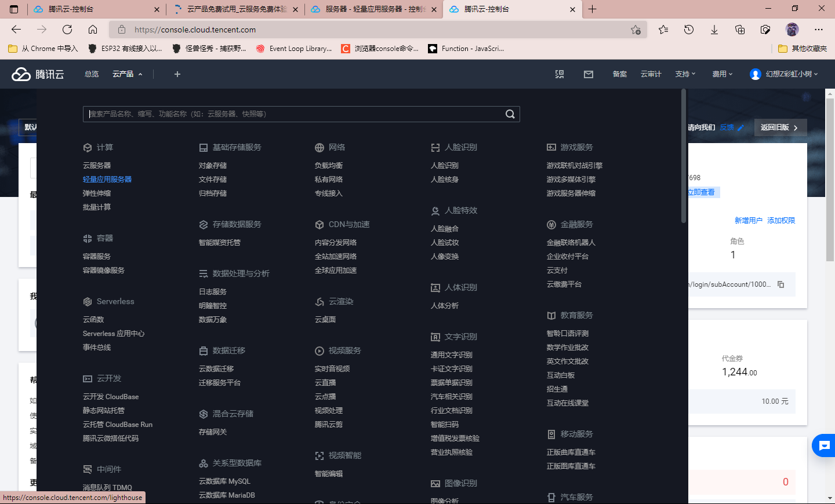
Task: Open 轻量应用服务器 product link
Action: click(107, 180)
